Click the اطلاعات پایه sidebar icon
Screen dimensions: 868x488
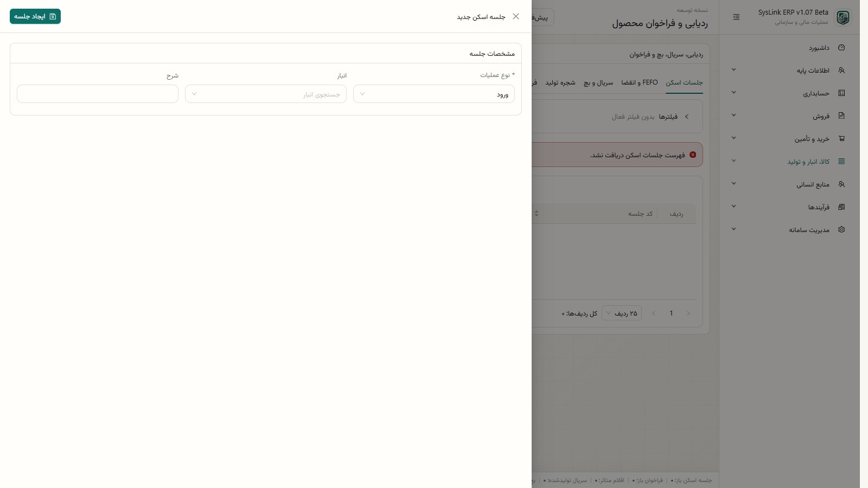click(841, 70)
